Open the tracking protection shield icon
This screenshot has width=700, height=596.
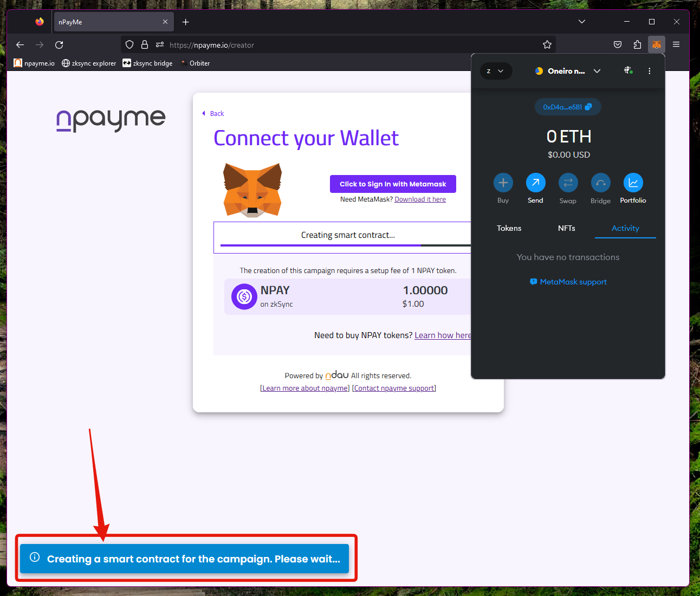coord(129,45)
